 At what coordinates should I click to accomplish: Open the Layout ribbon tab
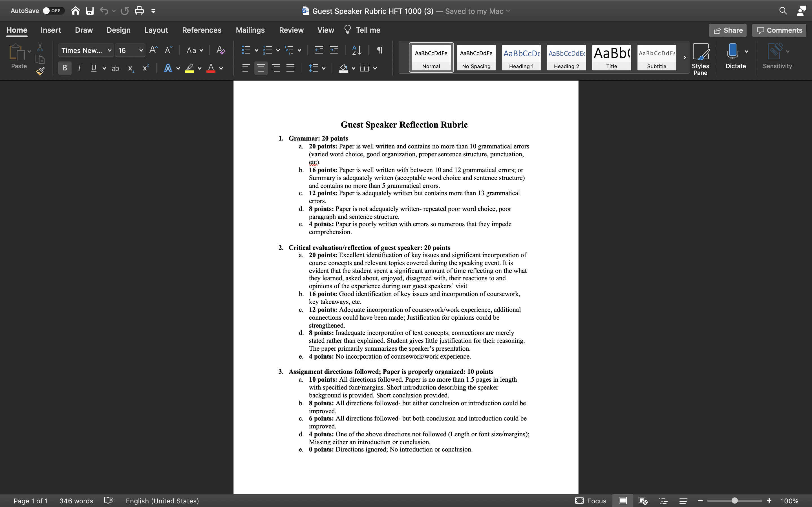click(x=156, y=30)
